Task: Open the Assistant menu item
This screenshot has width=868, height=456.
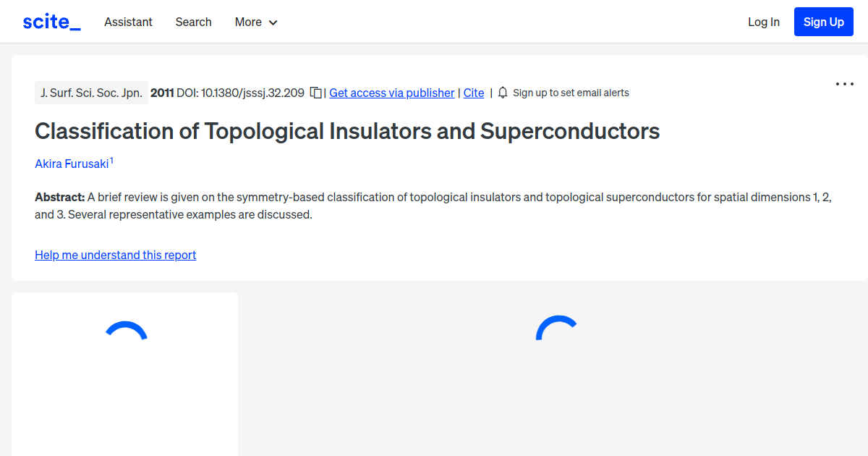Action: pos(128,22)
